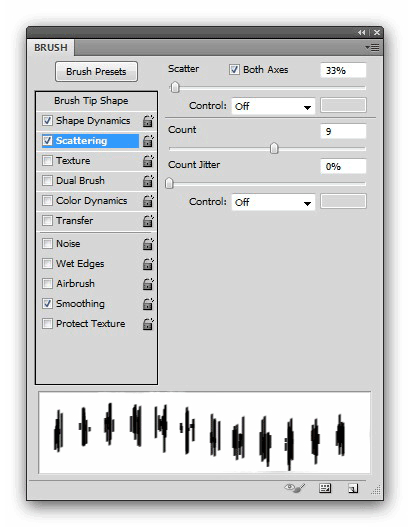Click the Count slider handle
The image size is (410, 527).
pyautogui.click(x=274, y=148)
